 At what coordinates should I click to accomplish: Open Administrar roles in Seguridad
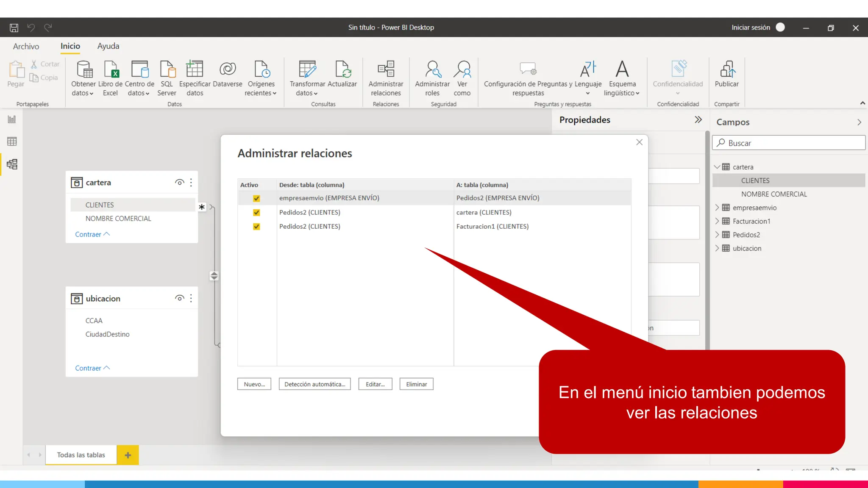[432, 69]
